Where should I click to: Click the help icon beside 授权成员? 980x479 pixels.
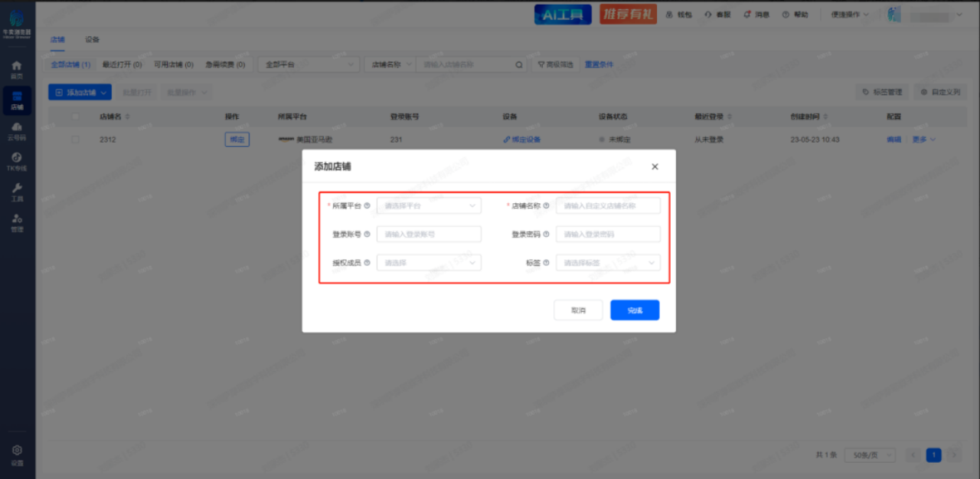pos(367,262)
